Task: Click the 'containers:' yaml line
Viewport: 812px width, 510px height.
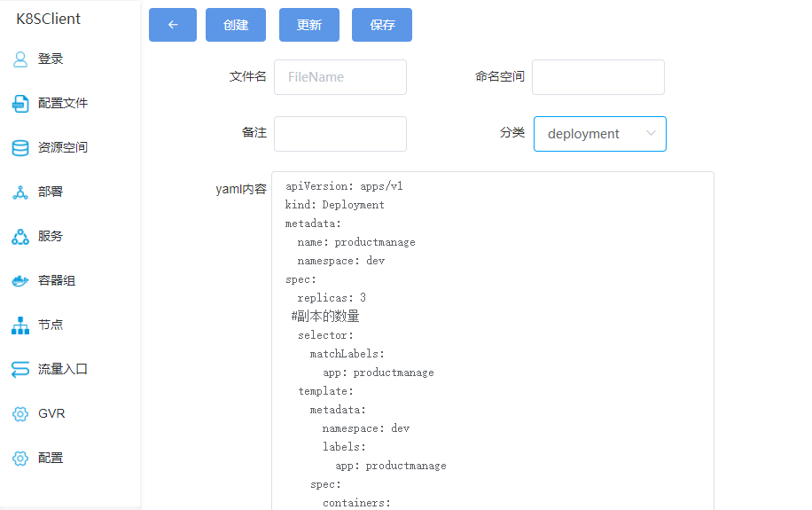Action: point(356,503)
